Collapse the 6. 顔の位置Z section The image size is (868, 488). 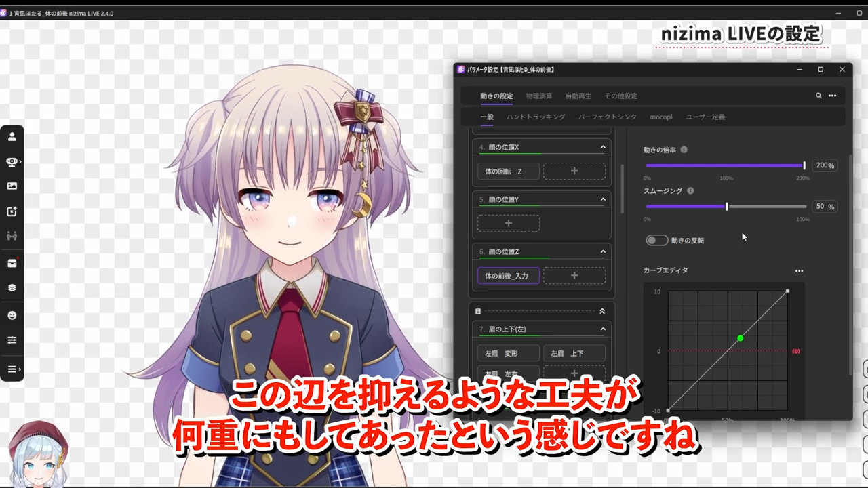602,251
